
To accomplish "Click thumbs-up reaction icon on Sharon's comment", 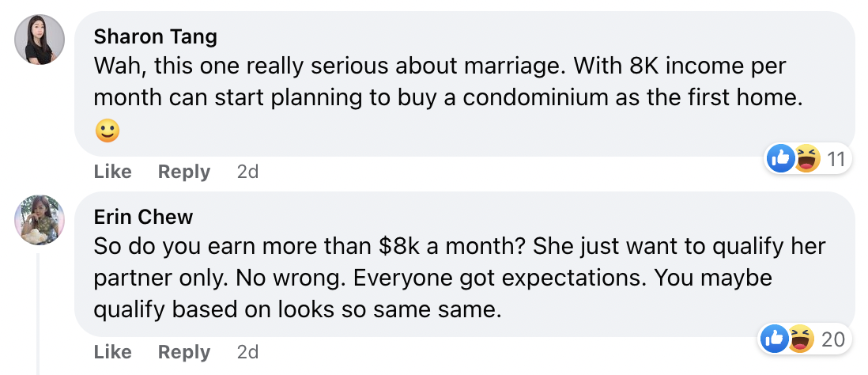I will pos(780,159).
